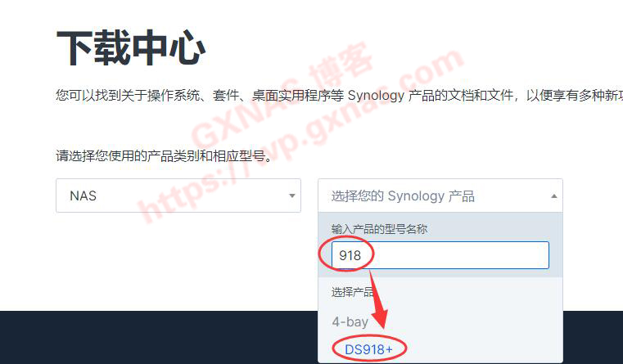The height and width of the screenshot is (364, 623).
Task: Click the 选择产品 section label
Action: [352, 292]
